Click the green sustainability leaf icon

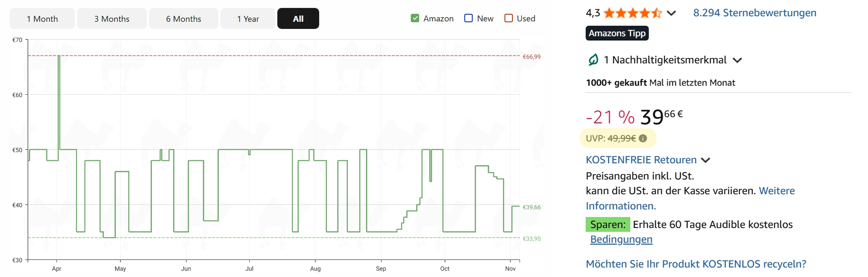tap(593, 60)
